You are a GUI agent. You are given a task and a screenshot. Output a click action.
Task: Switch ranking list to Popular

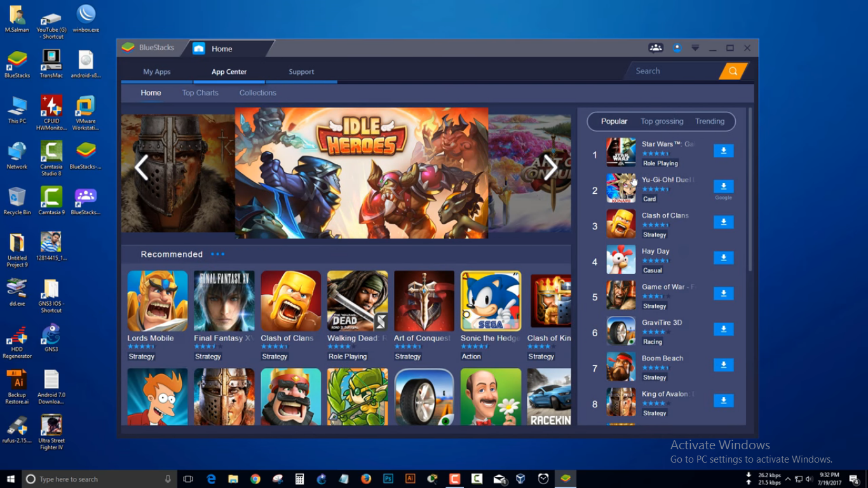pyautogui.click(x=614, y=121)
